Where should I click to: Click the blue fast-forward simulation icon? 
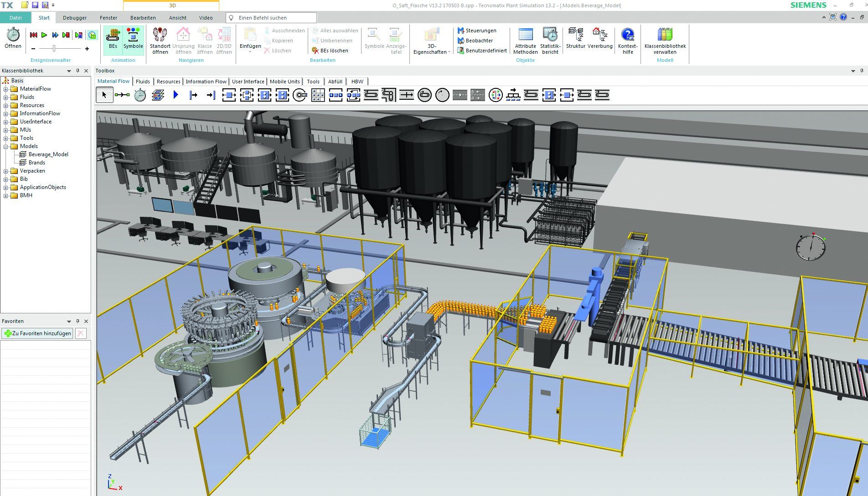point(55,35)
